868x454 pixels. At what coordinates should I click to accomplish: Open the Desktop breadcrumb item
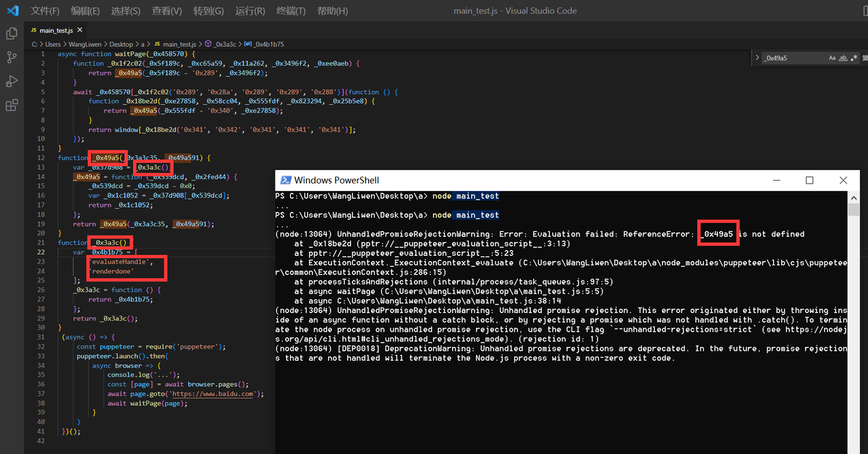(x=122, y=43)
